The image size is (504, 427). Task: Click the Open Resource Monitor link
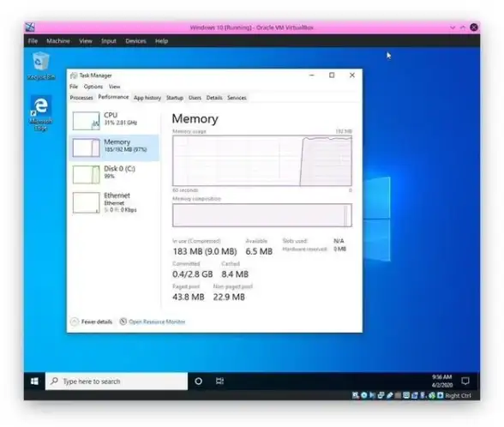click(157, 322)
